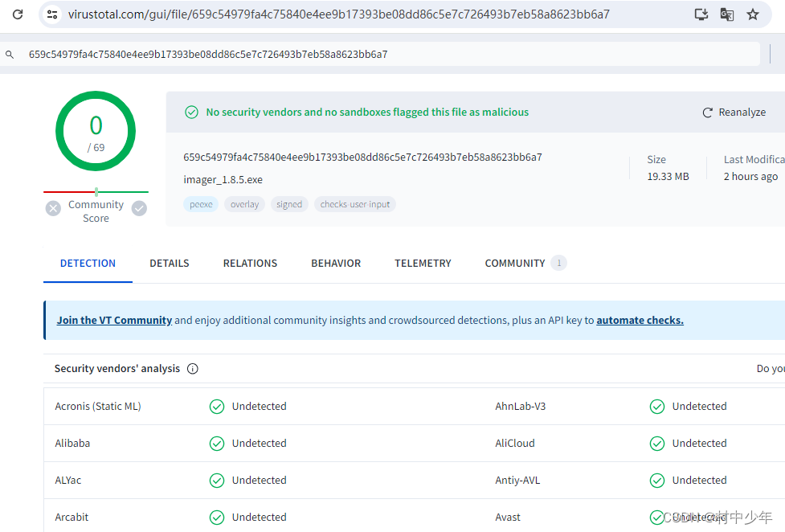Click the peexe tag
Viewport: 785px width, 532px height.
pos(201,204)
